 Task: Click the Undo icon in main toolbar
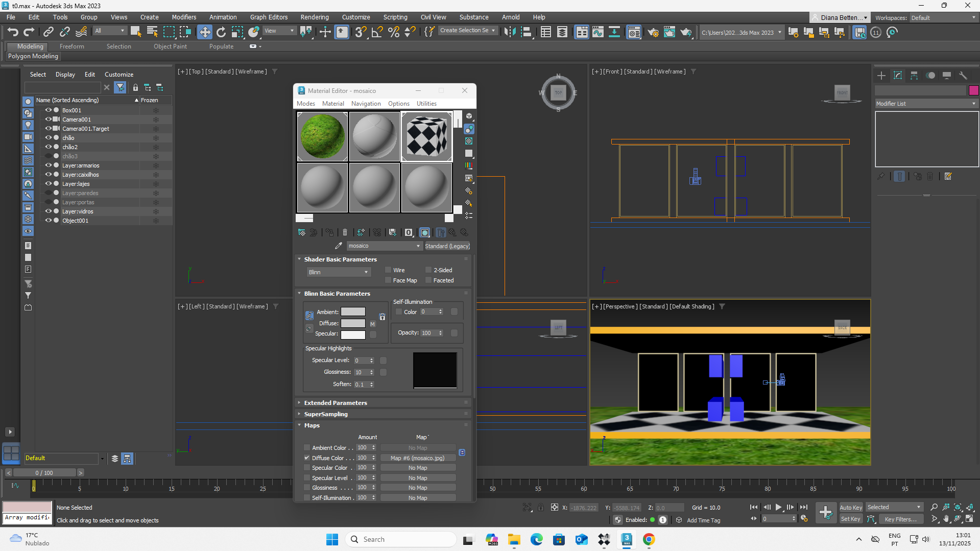pyautogui.click(x=13, y=32)
